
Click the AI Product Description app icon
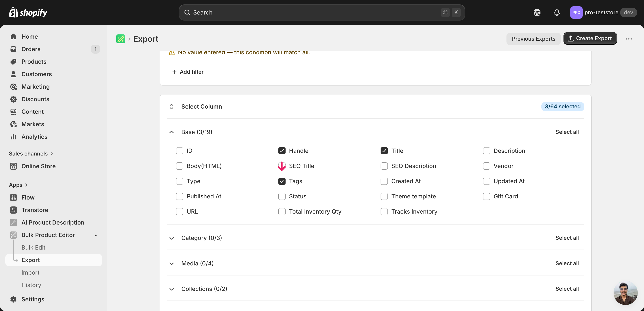click(13, 222)
